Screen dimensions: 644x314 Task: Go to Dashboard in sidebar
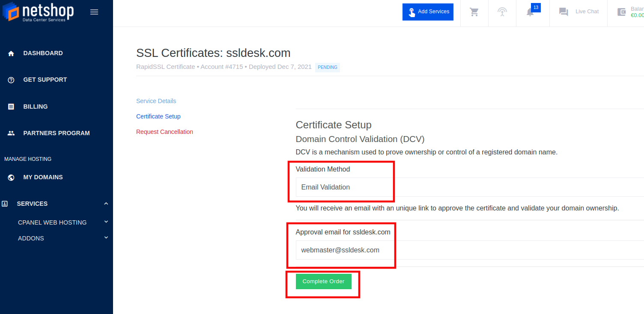pyautogui.click(x=43, y=53)
